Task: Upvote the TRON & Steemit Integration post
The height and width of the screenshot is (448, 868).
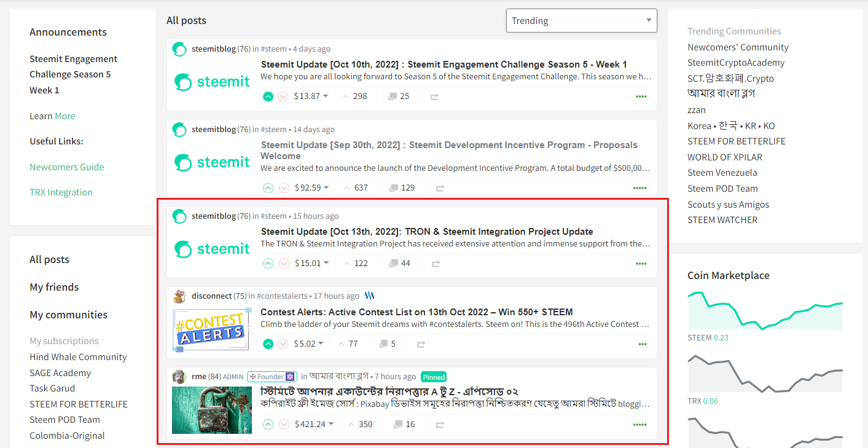Action: pos(268,264)
